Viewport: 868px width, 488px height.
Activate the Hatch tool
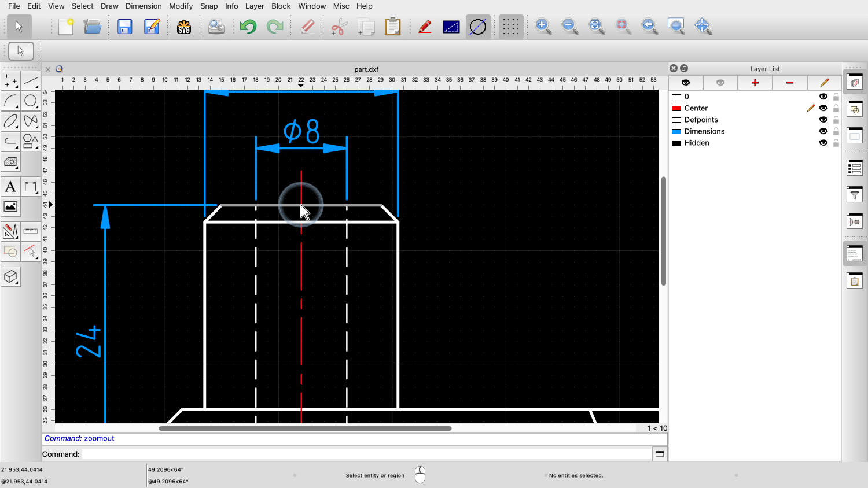pos(10,162)
